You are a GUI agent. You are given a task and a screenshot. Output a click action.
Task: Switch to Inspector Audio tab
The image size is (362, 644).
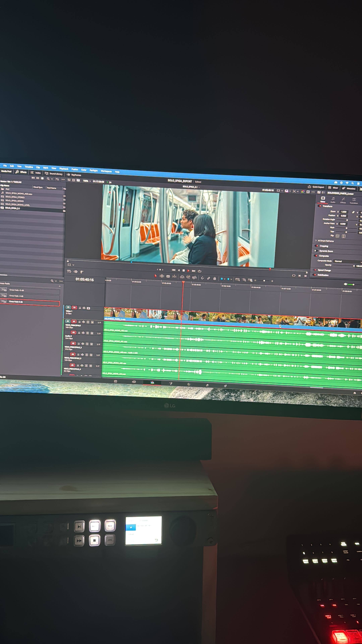333,200
